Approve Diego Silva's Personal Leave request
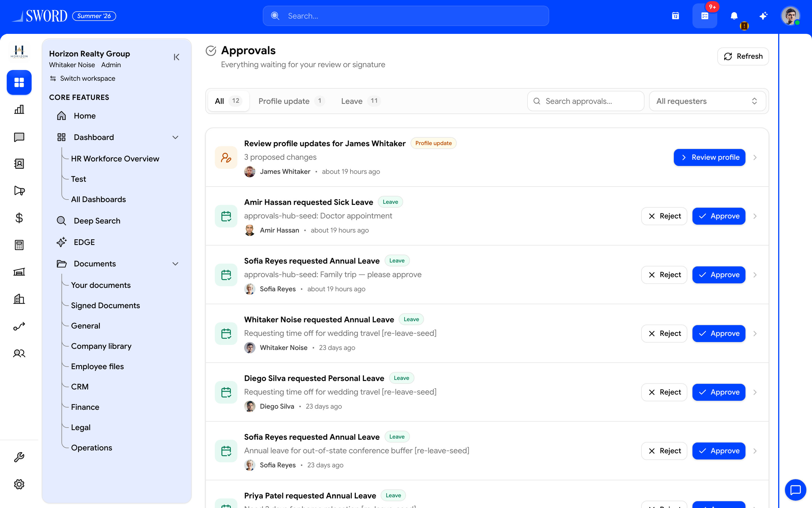Screen dimensions: 812x508 click(x=719, y=392)
